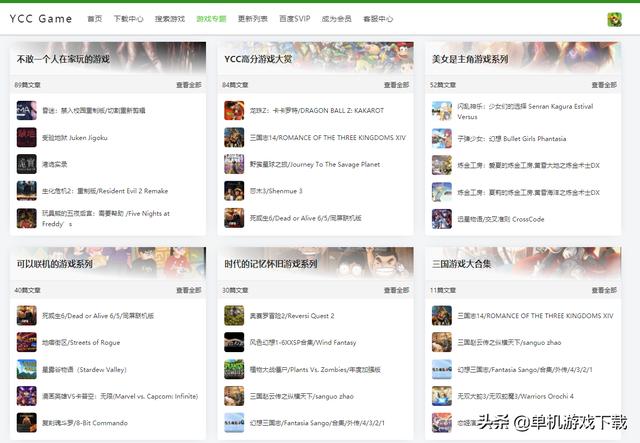Click 查看全部 in 美女是主角游戏系列 section
The height and width of the screenshot is (443, 640).
[604, 85]
